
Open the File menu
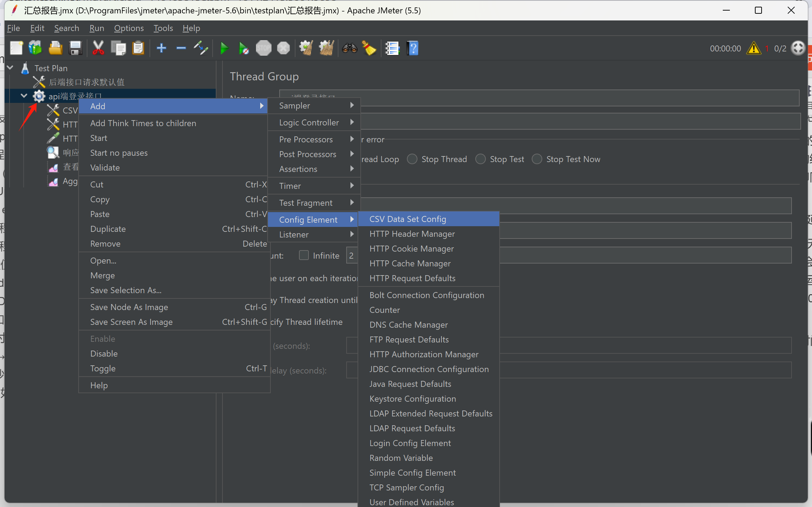point(13,28)
